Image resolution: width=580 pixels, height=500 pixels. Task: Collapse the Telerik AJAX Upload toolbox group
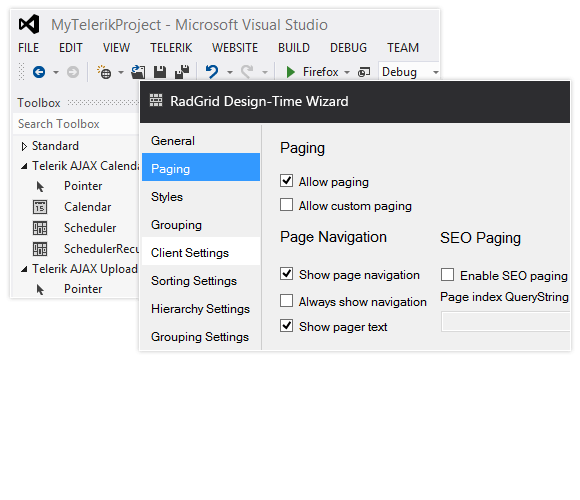(x=24, y=269)
